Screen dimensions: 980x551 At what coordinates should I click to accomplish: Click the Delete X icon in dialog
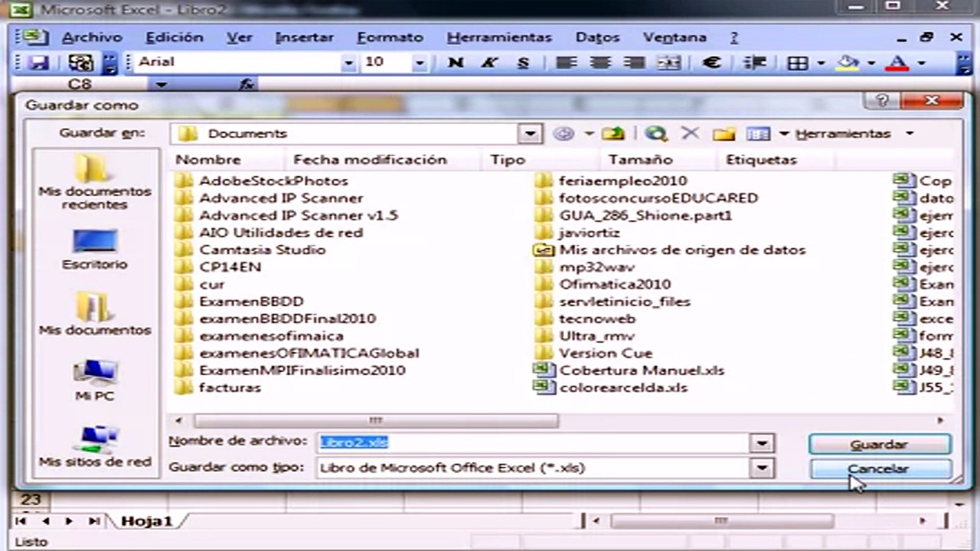pos(690,134)
